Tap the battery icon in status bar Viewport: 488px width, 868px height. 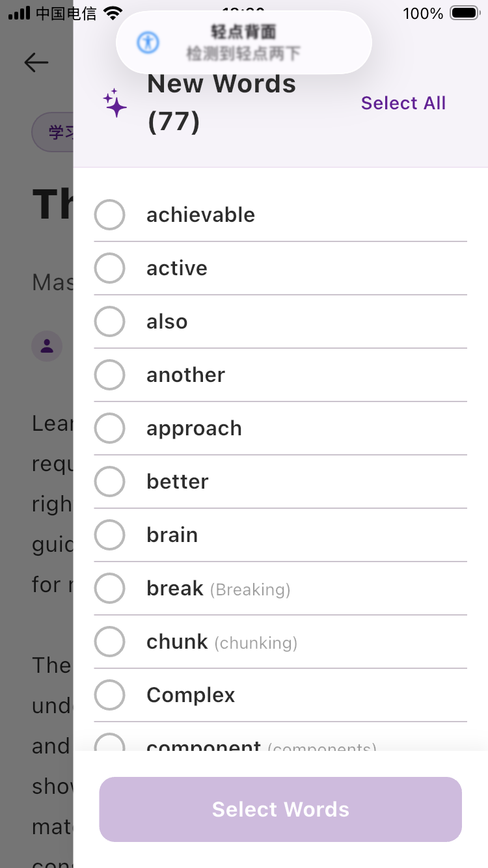465,13
